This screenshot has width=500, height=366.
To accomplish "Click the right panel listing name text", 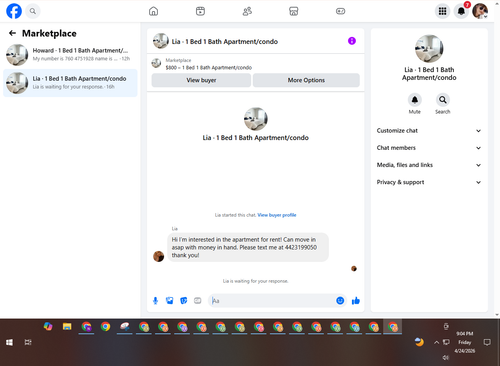I will pos(429,74).
